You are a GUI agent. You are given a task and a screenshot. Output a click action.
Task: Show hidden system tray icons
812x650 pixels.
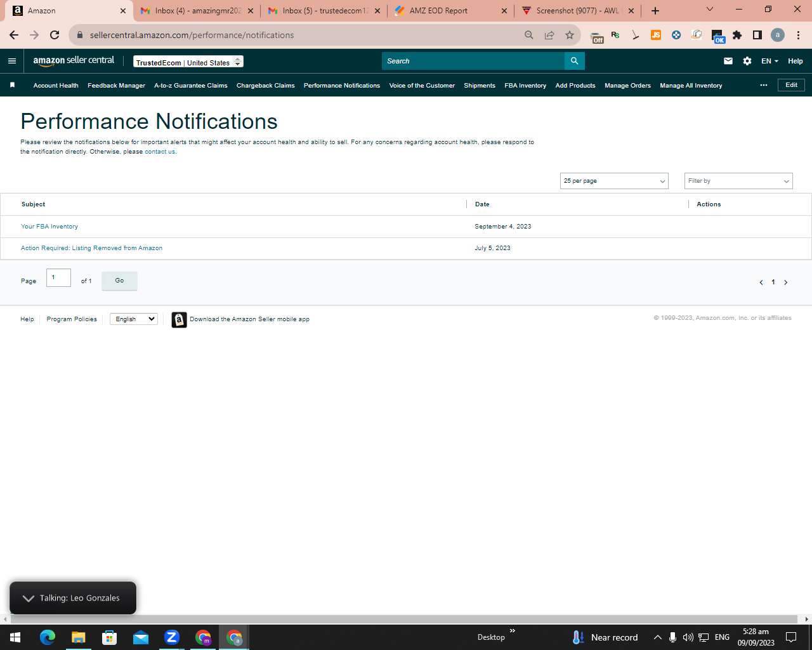pyautogui.click(x=658, y=637)
